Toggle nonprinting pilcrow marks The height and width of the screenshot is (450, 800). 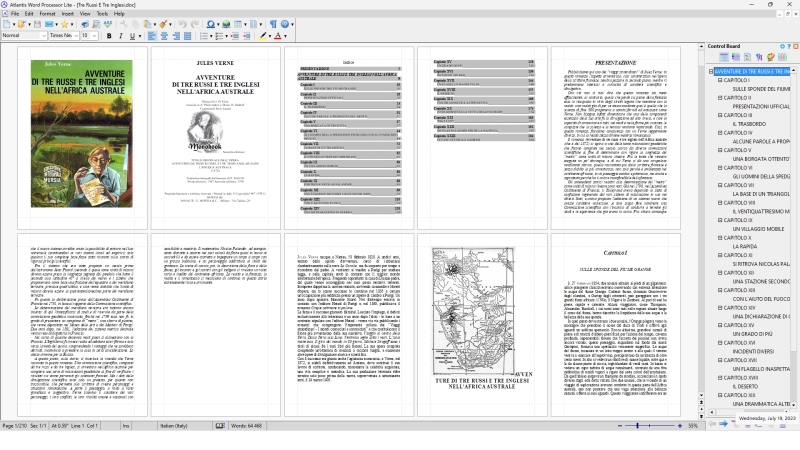(273, 24)
